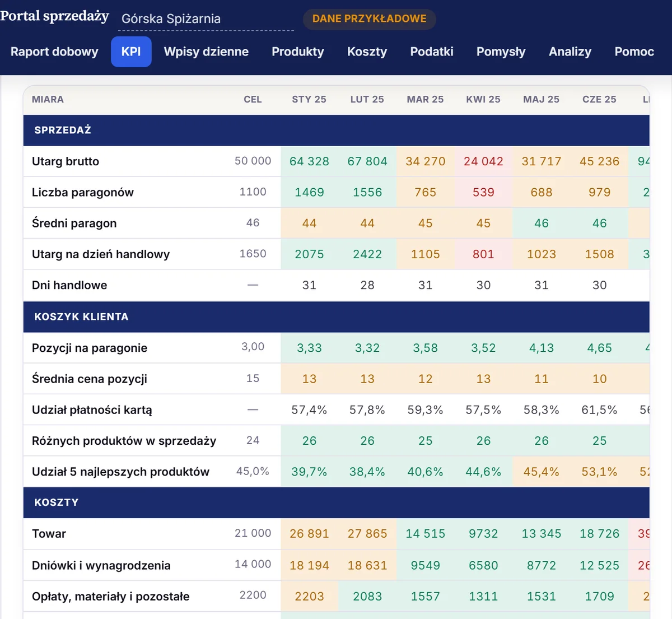
Task: Click Pozycji na paragonie value 4,65
Action: tap(599, 348)
